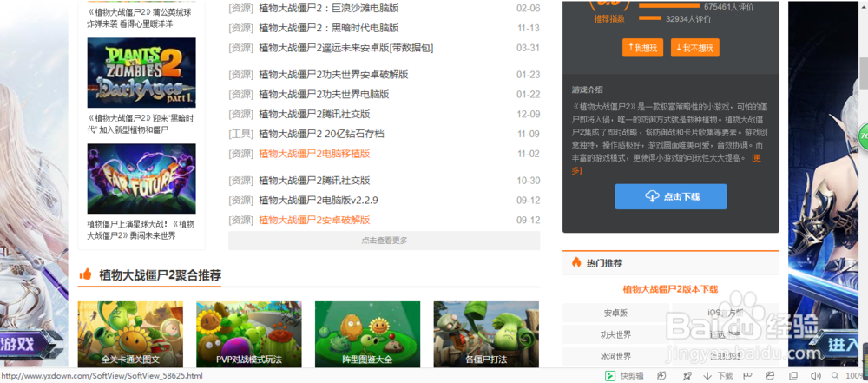The image size is (868, 383).
Task: Open article 植物僵尸上演星球大战 勇闯未来世界
Action: point(141,230)
